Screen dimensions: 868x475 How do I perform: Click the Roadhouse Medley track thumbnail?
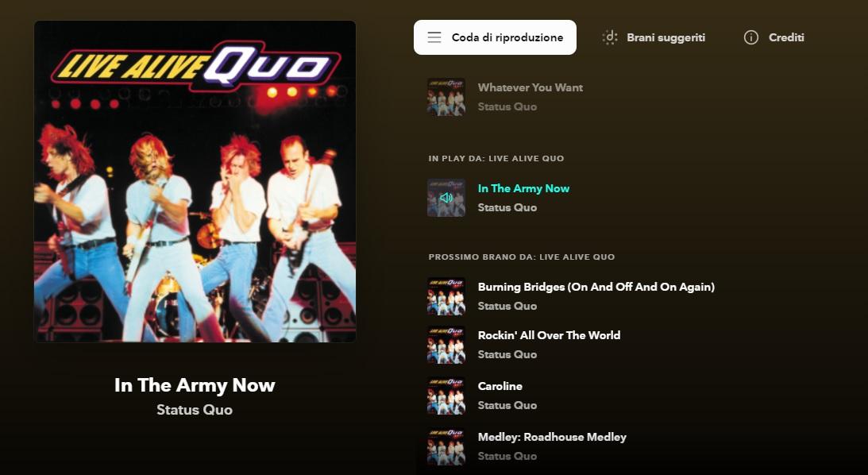[446, 446]
